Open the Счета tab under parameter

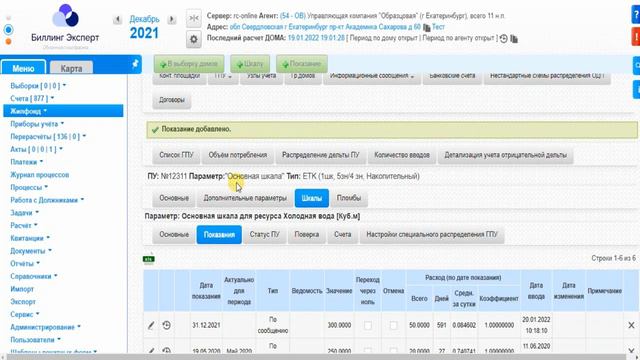point(342,235)
